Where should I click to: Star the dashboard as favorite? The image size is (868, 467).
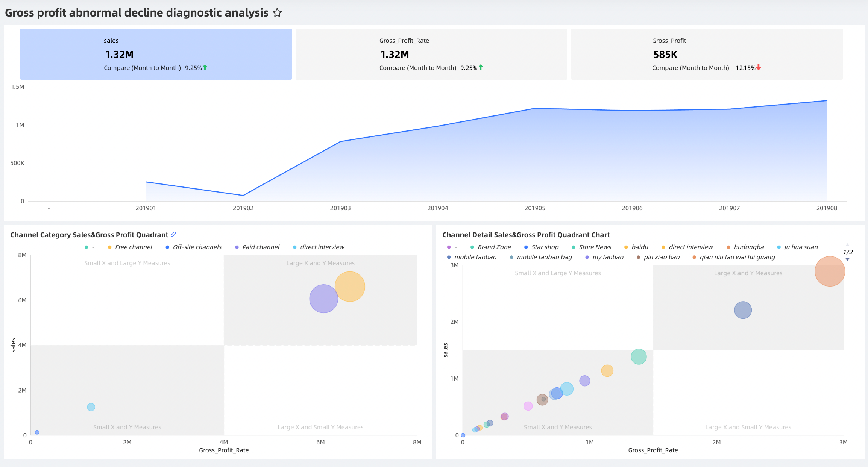click(277, 13)
